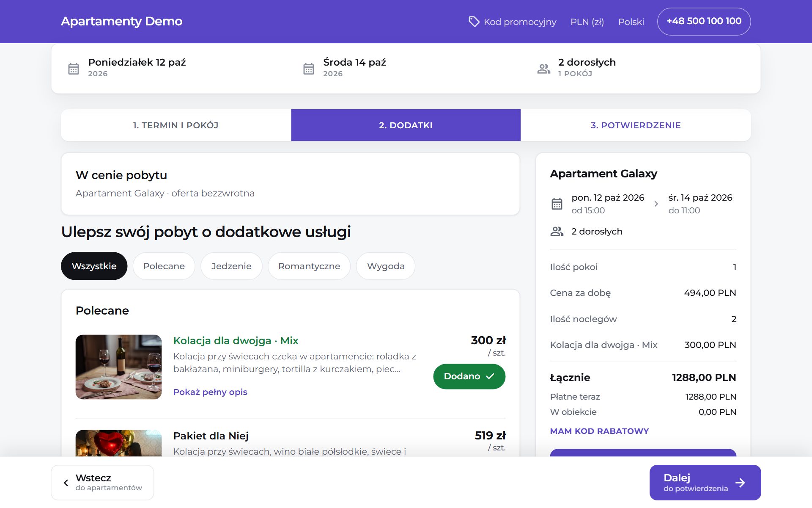Click the chevron arrow between summary dates
The width and height of the screenshot is (812, 508).
(656, 204)
